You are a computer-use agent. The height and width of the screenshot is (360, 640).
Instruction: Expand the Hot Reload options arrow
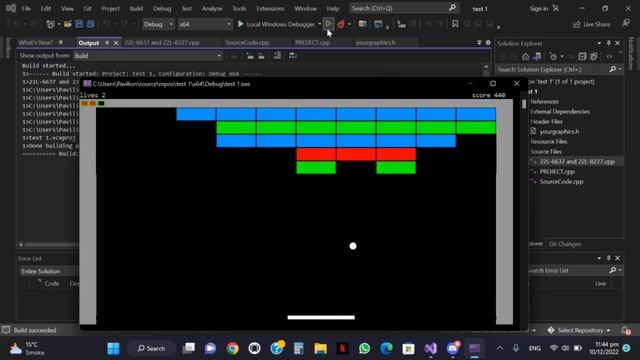(x=349, y=24)
